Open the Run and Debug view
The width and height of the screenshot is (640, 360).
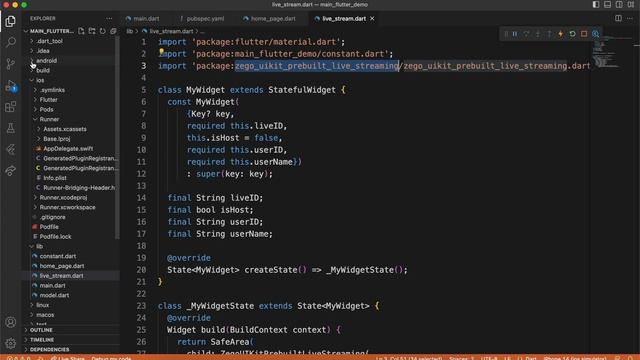pos(11,86)
